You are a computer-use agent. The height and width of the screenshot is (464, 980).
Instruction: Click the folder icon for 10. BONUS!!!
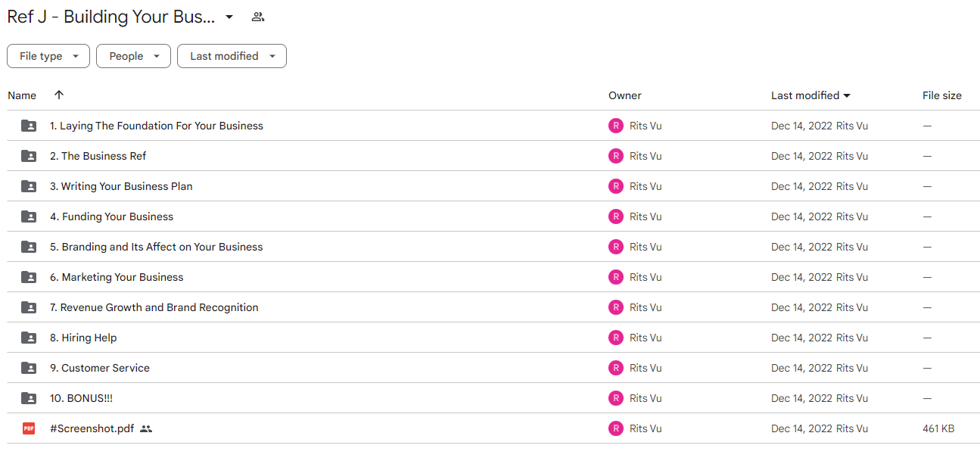[29, 398]
